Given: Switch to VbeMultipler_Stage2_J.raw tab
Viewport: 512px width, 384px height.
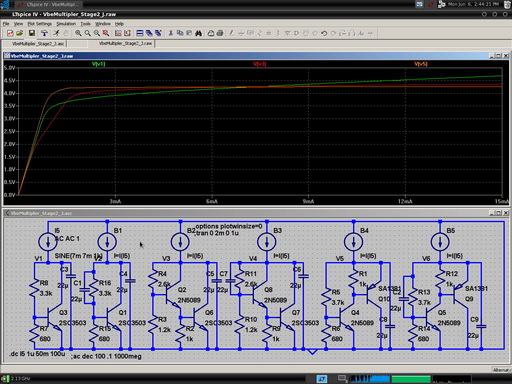Looking at the screenshot, I should [125, 43].
